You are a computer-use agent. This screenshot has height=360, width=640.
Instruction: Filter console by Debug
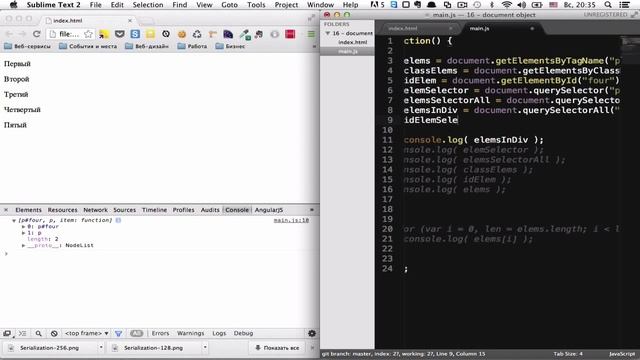[x=243, y=333]
